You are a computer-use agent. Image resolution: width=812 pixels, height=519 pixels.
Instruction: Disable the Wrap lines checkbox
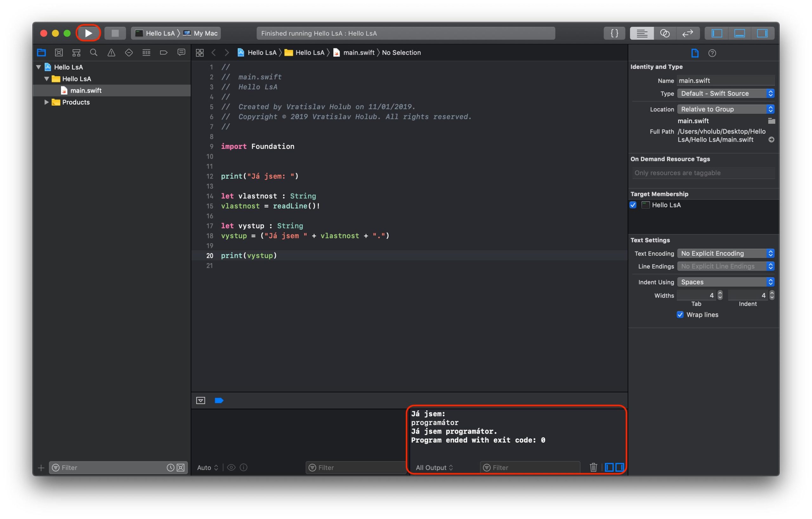pyautogui.click(x=680, y=315)
